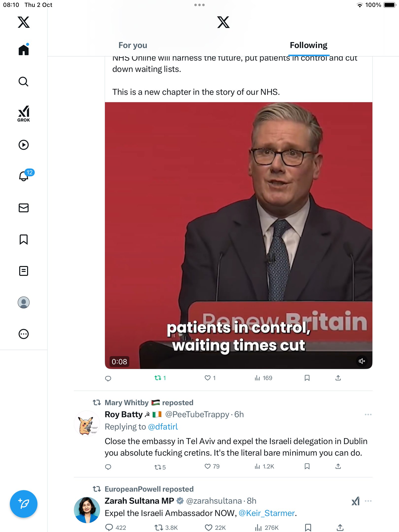Open the @dfatirl reply link
The width and height of the screenshot is (399, 532).
pos(163,427)
